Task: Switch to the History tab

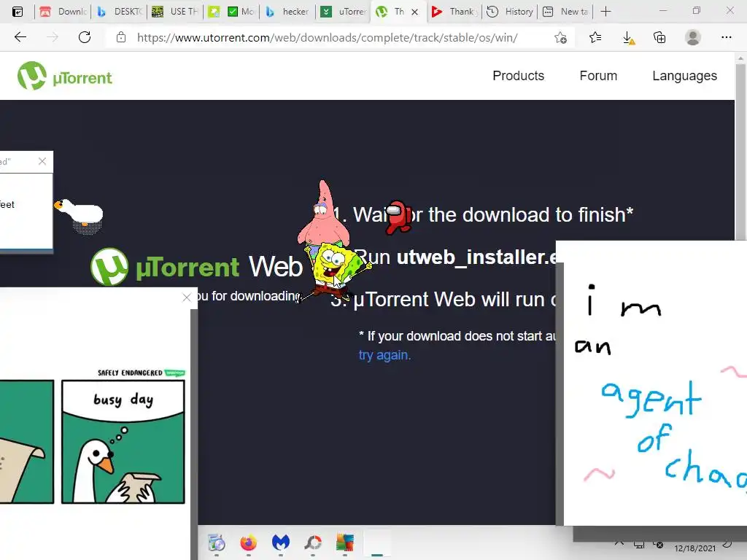Action: pyautogui.click(x=510, y=12)
